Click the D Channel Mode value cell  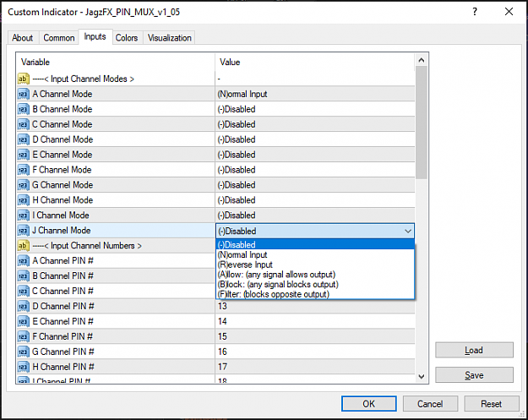[x=315, y=139]
